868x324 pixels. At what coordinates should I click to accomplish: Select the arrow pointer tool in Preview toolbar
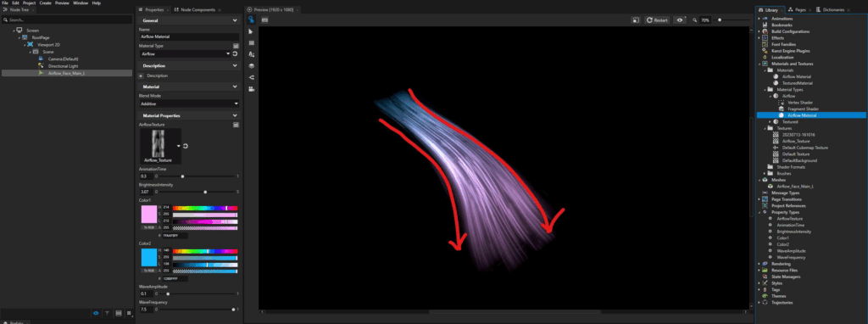pyautogui.click(x=251, y=31)
